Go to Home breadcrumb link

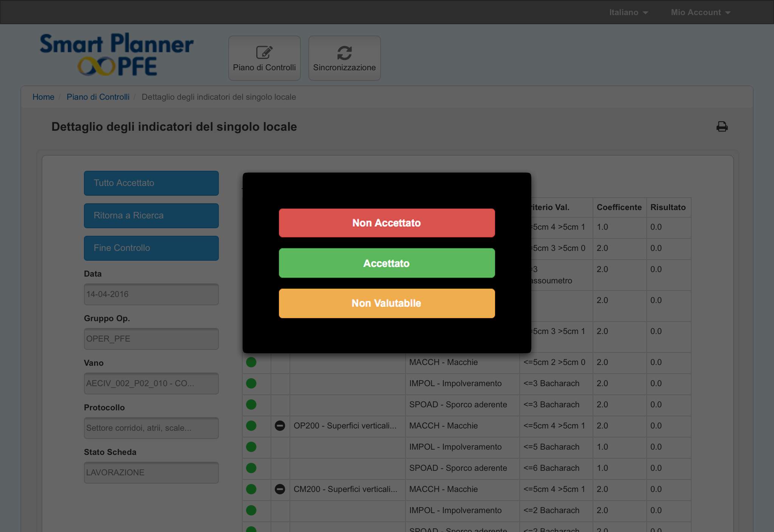pos(43,97)
